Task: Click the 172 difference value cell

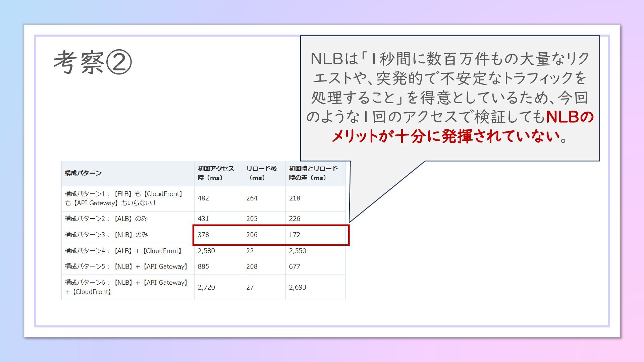Action: (x=294, y=235)
